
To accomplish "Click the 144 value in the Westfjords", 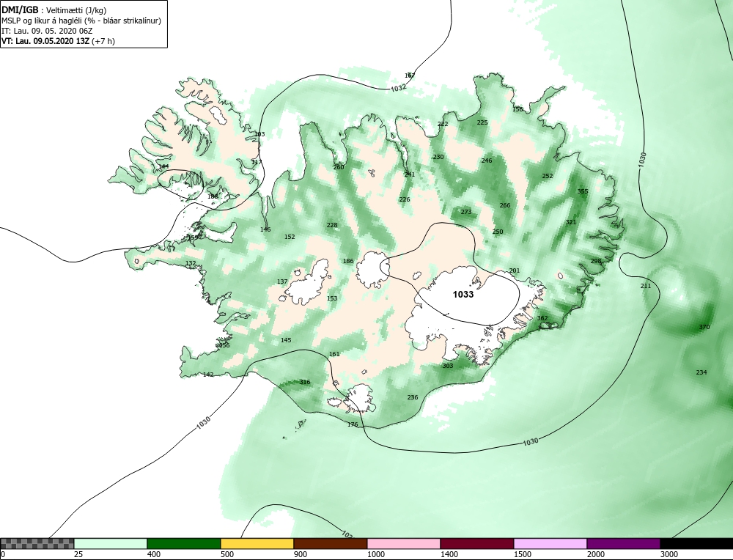I will tap(163, 166).
